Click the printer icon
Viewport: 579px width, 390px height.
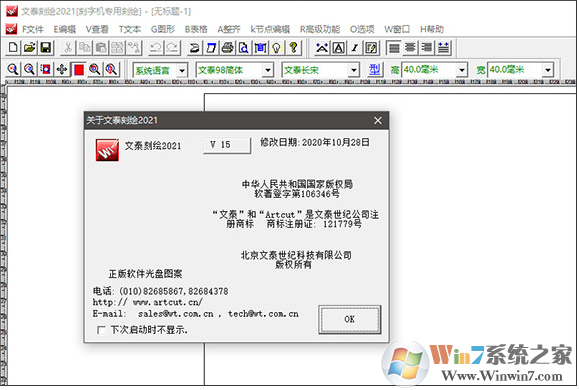pyautogui.click(x=228, y=48)
